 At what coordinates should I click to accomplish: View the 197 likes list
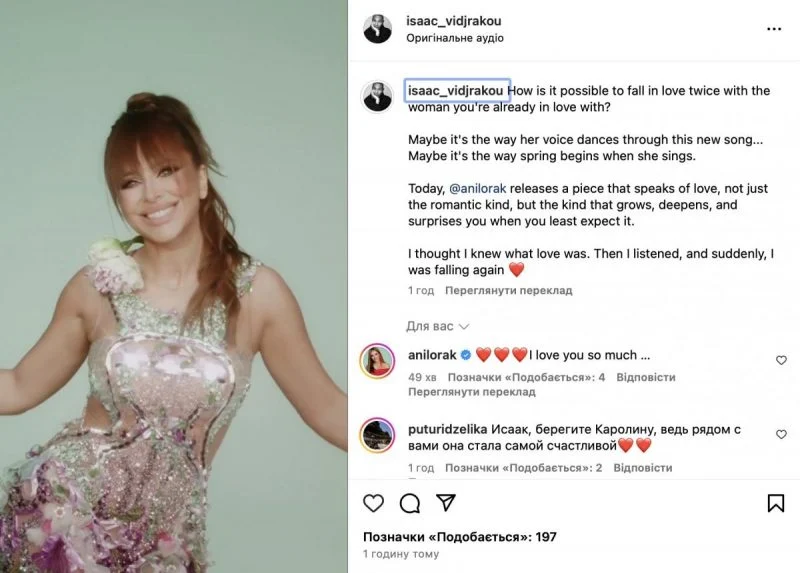point(460,537)
